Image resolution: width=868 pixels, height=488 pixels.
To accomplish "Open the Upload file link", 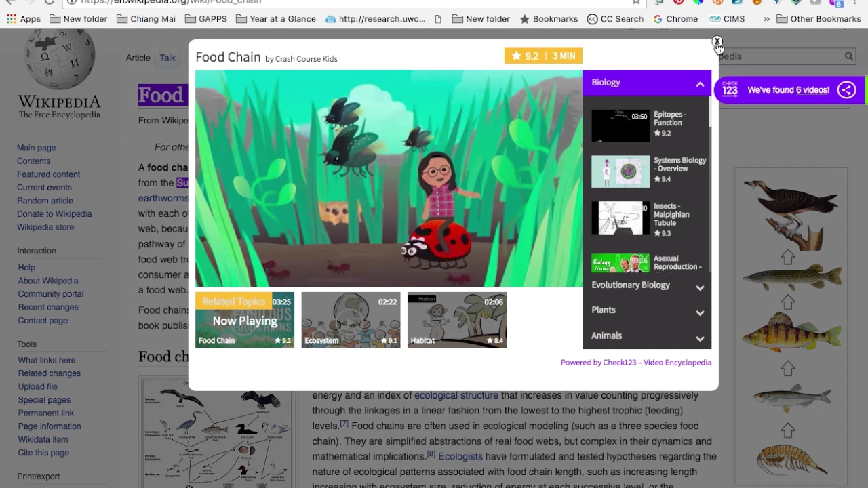I will point(38,387).
